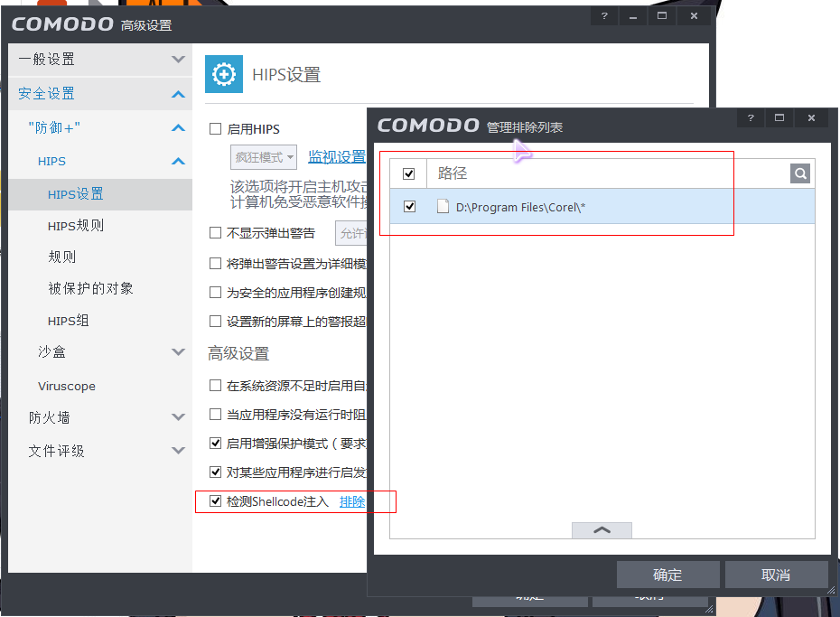This screenshot has width=840, height=617.
Task: Uncheck the 启用增强保护模式 checkbox
Action: click(x=215, y=443)
